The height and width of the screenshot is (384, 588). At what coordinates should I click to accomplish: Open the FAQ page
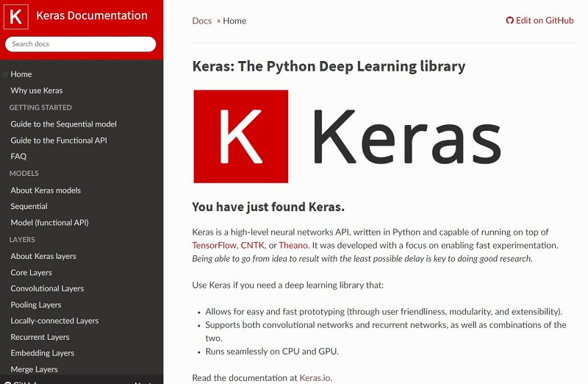point(18,156)
